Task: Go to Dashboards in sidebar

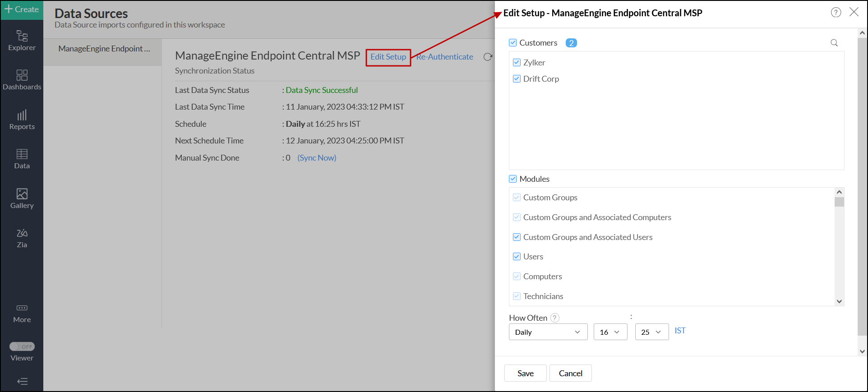Action: pos(22,79)
